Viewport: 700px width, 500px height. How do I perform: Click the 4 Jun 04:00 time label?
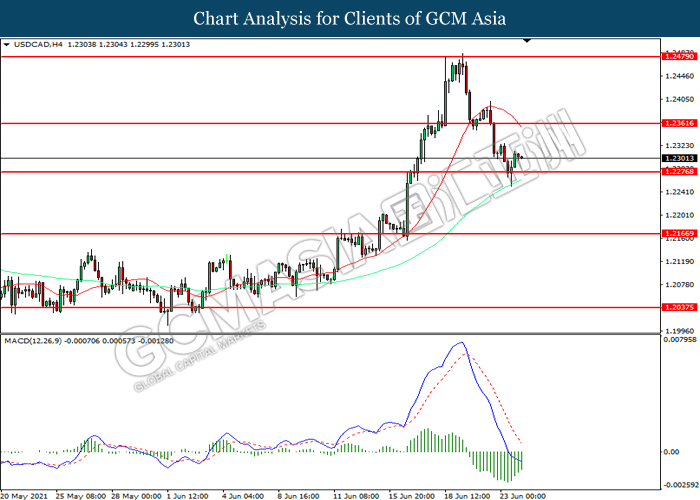[x=242, y=496]
